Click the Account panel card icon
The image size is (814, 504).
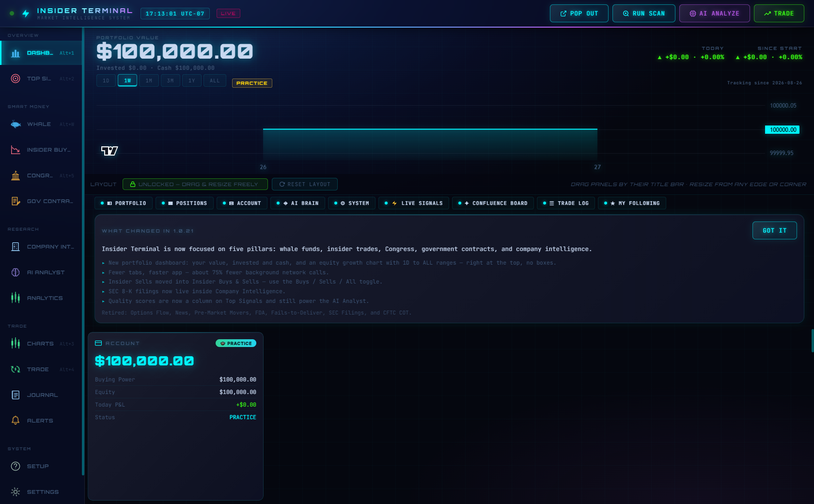point(98,343)
